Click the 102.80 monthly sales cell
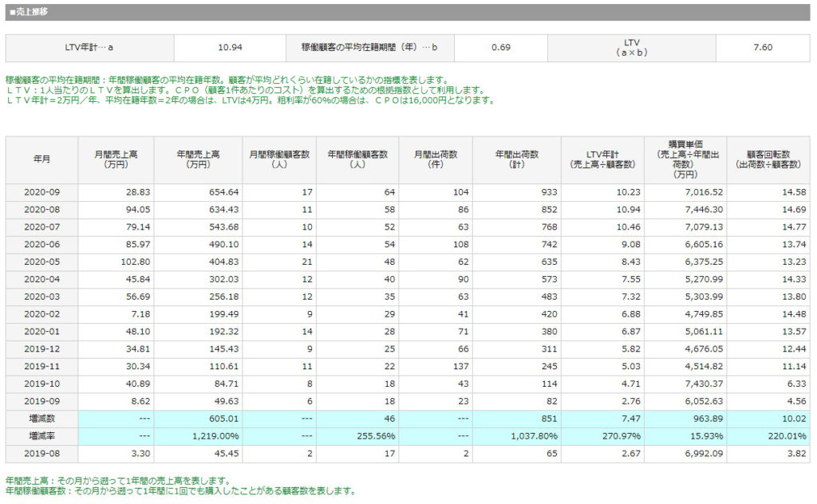Image resolution: width=817 pixels, height=504 pixels. coord(116,262)
